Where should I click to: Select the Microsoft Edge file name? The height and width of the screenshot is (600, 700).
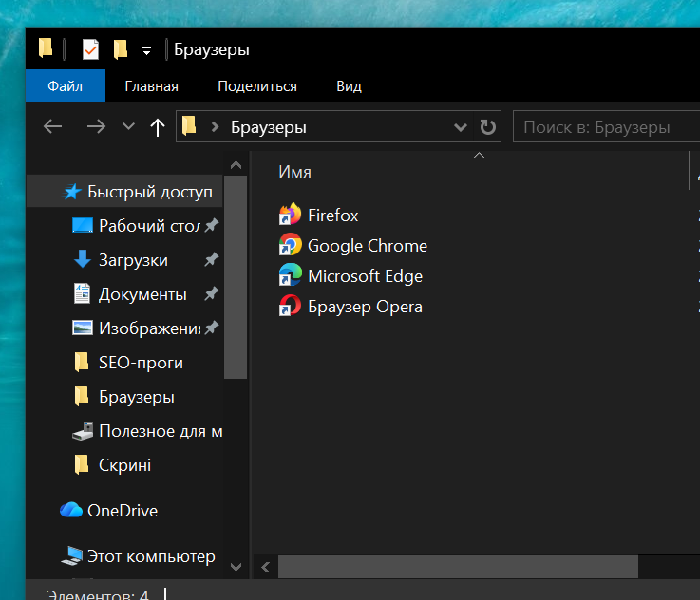click(365, 276)
